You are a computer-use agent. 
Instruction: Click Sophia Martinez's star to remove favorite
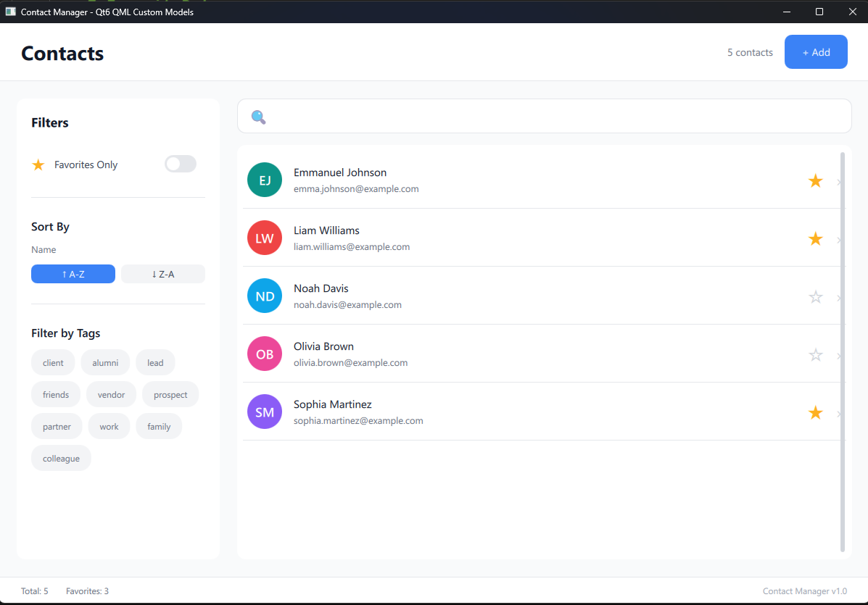tap(815, 412)
